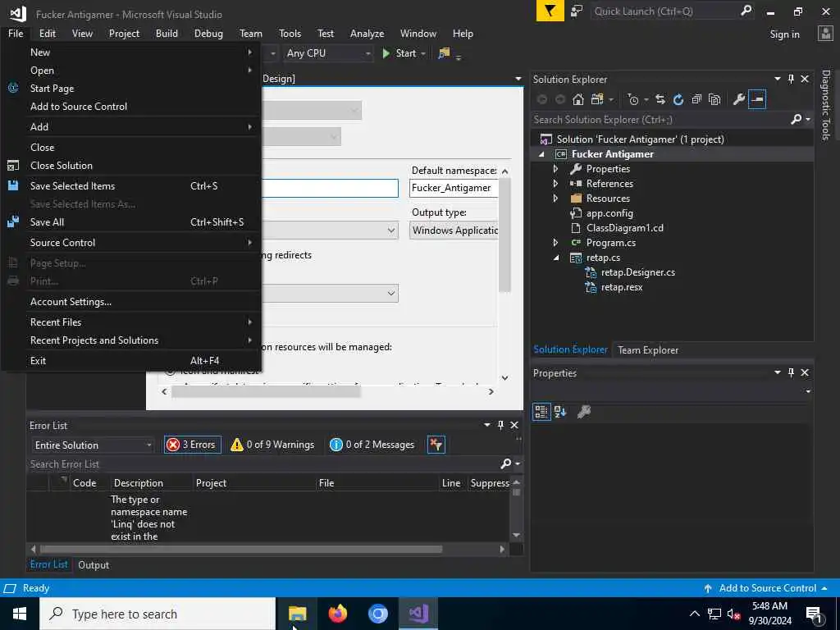Choose Close Solution from File menu
840x630 pixels.
131,166
